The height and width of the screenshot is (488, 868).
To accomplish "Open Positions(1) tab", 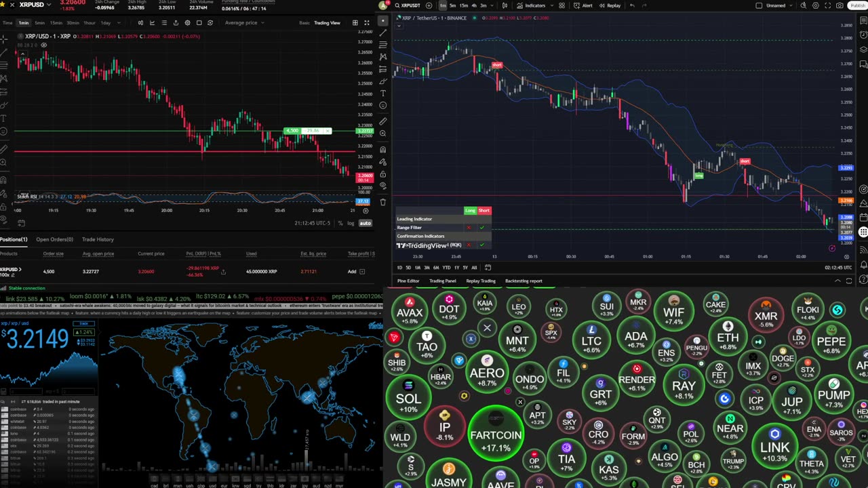I will (x=14, y=239).
